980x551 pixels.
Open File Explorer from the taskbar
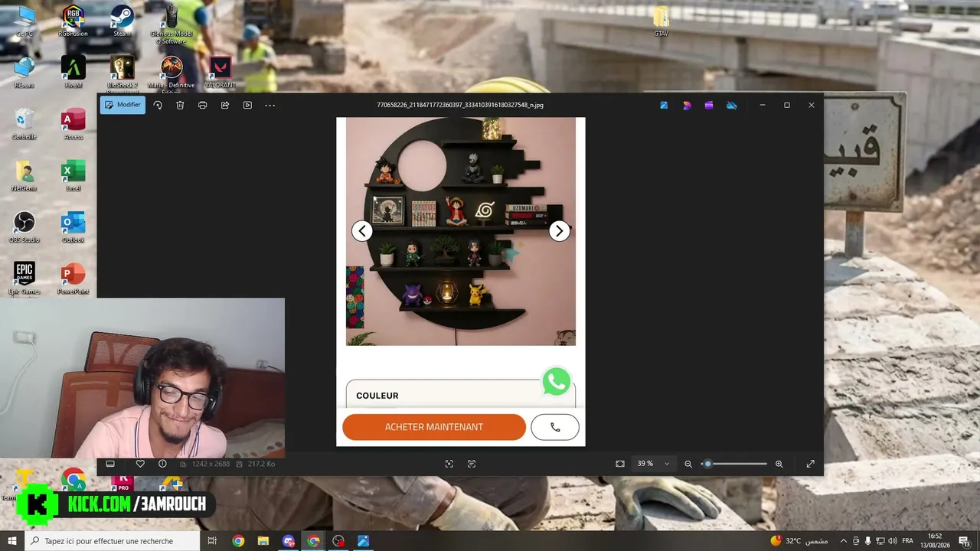tap(263, 541)
